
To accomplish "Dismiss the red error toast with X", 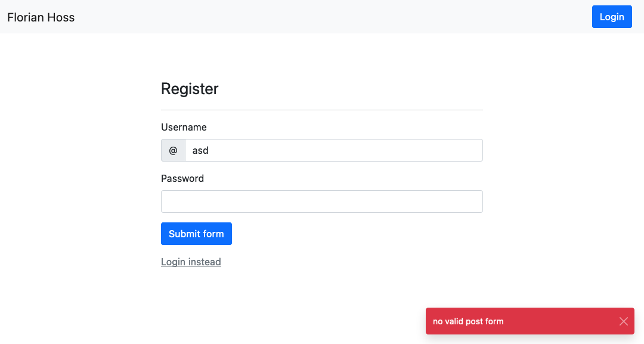I will coord(624,321).
